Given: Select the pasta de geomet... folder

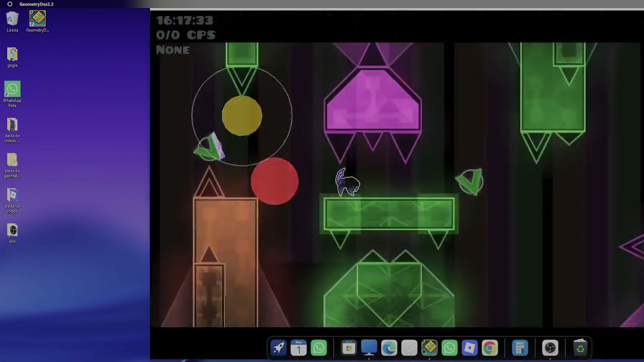Looking at the screenshot, I should [x=13, y=165].
